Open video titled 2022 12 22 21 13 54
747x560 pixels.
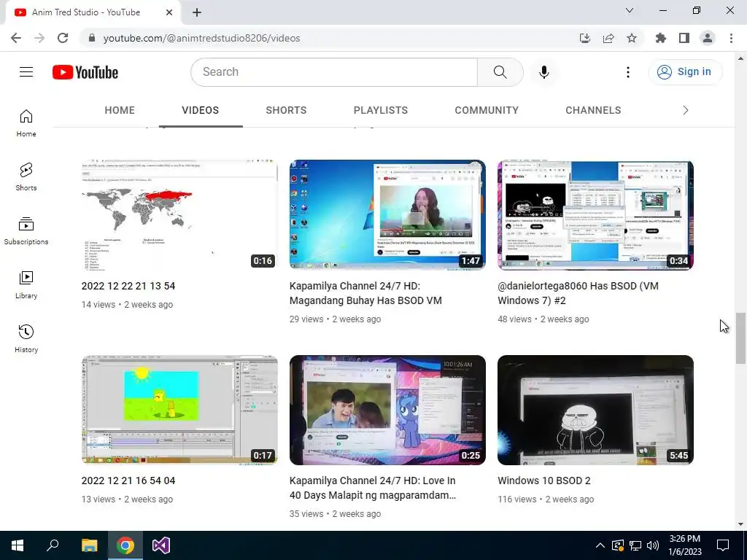pyautogui.click(x=128, y=286)
